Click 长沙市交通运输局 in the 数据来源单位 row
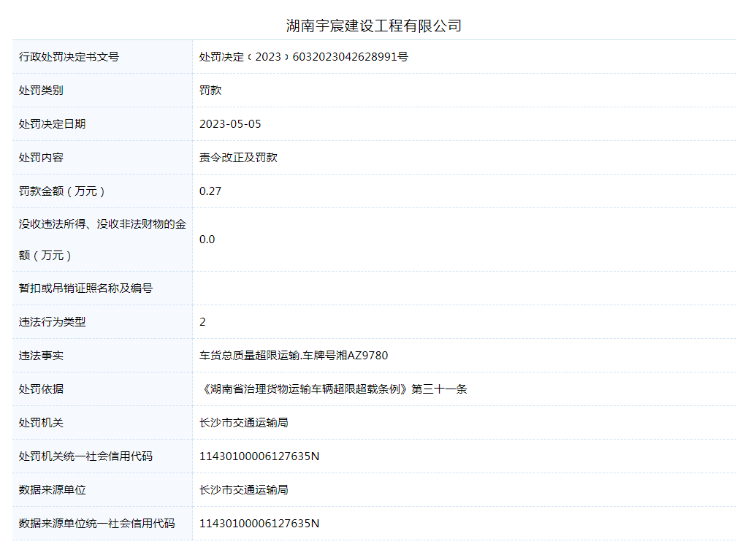756x547 pixels. [243, 490]
